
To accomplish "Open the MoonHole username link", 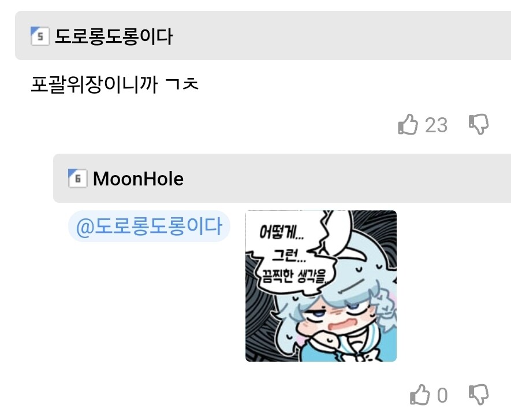I will 138,179.
